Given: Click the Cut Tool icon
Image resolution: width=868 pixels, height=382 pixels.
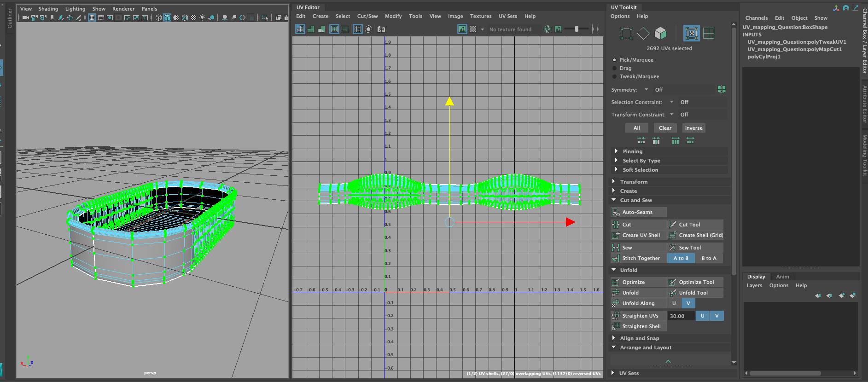Looking at the screenshot, I should click(x=673, y=225).
